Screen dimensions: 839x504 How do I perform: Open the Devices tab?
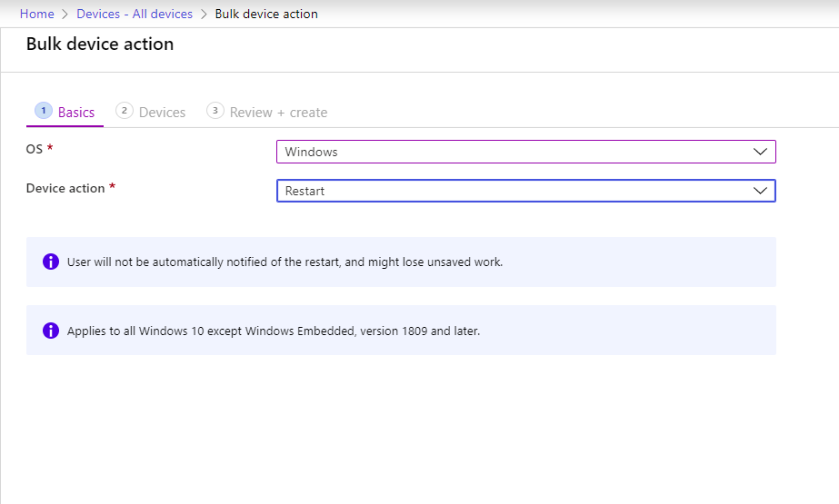tap(162, 113)
